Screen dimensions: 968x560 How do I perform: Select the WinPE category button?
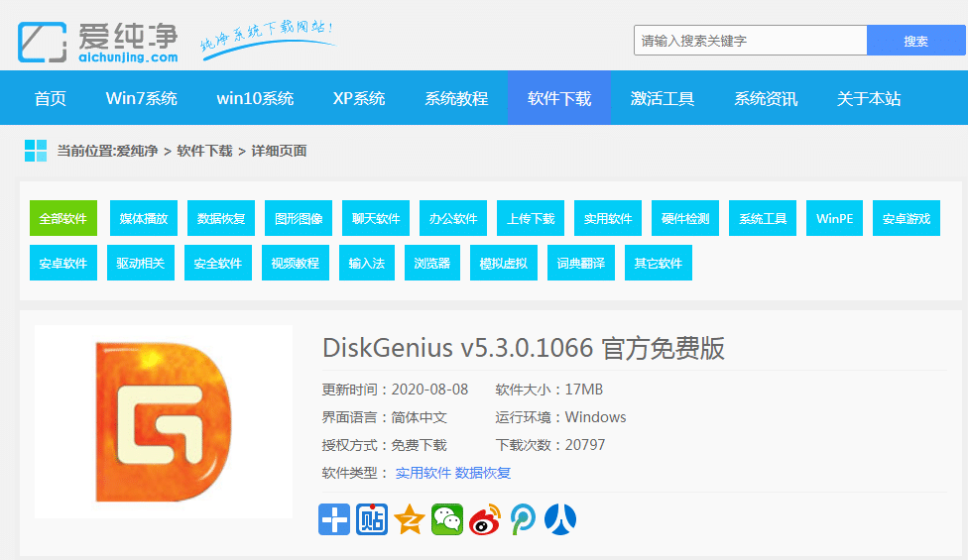pyautogui.click(x=835, y=218)
